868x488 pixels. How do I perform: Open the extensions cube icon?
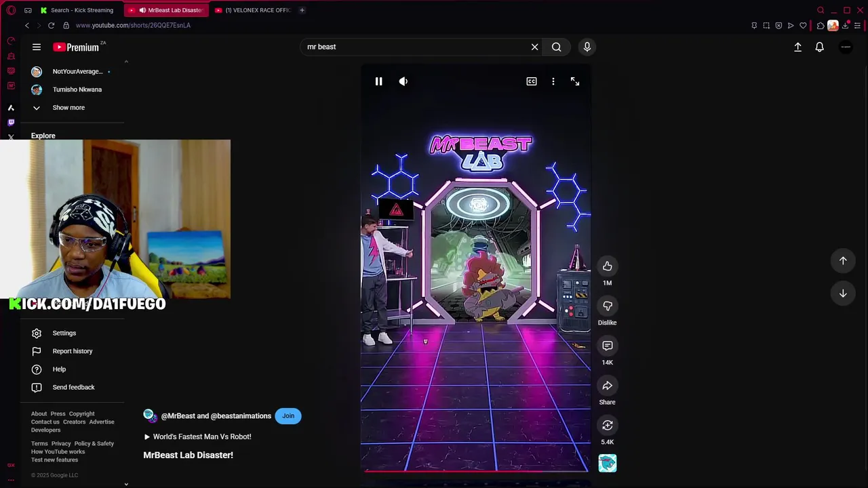821,26
